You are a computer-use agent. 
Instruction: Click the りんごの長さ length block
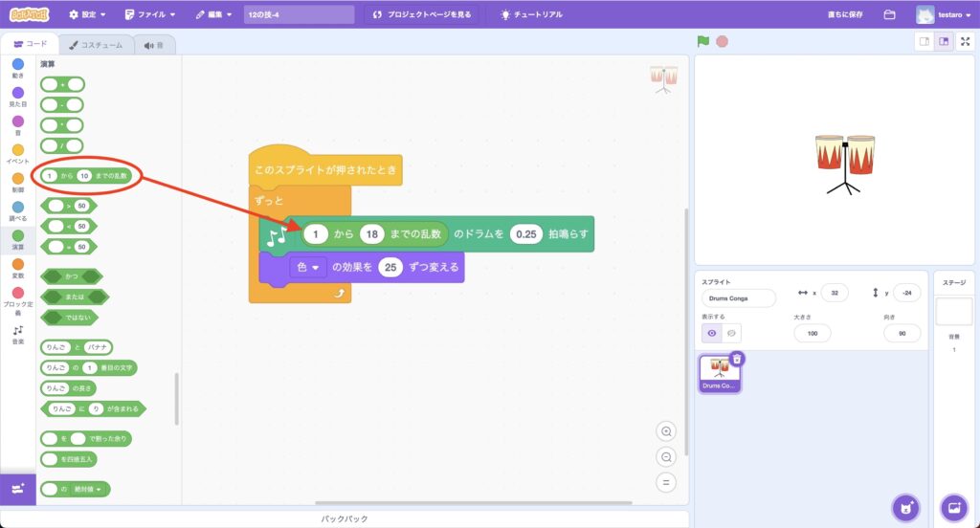68,388
